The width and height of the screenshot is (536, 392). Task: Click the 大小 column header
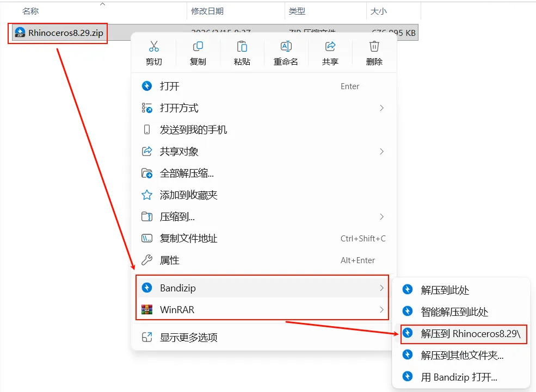(379, 11)
